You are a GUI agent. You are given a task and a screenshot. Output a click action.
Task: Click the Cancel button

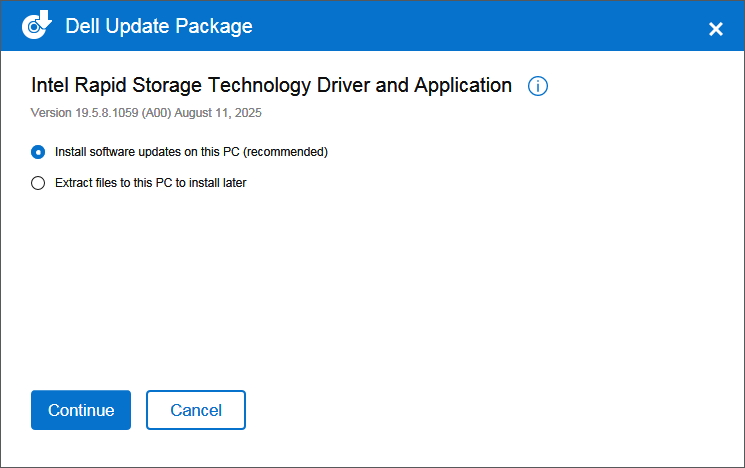point(196,410)
